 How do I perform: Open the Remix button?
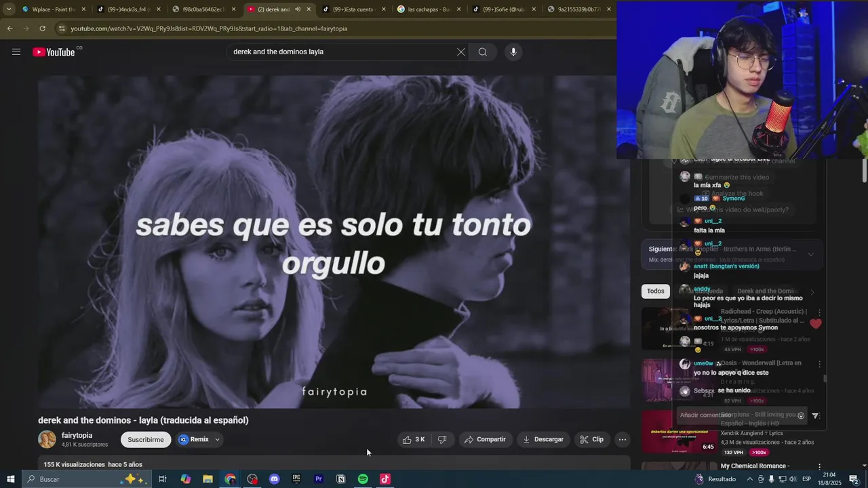194,439
